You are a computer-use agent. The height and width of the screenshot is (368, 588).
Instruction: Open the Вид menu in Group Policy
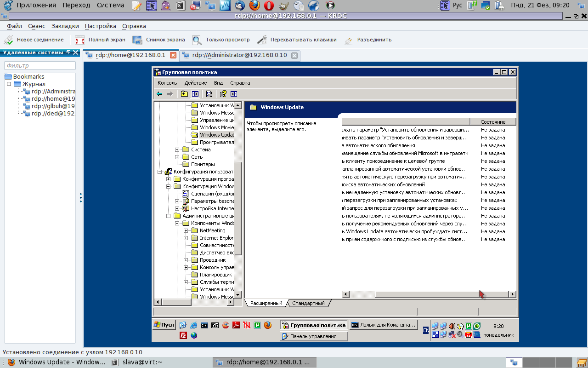coord(218,83)
